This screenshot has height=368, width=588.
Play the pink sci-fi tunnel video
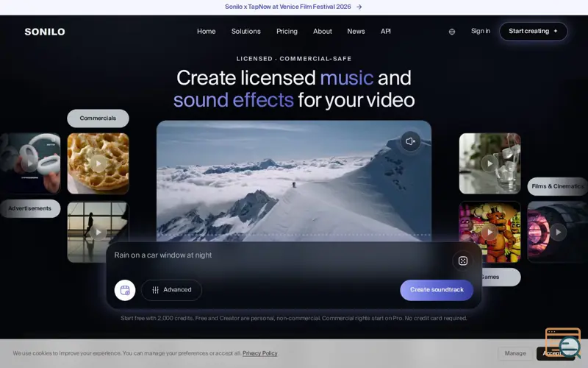(x=558, y=232)
